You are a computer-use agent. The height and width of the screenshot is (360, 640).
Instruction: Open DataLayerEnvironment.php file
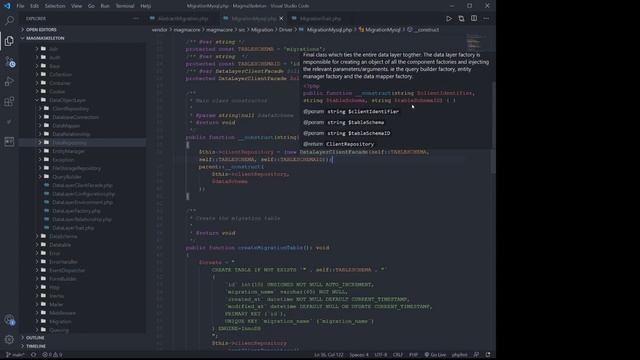point(82,202)
